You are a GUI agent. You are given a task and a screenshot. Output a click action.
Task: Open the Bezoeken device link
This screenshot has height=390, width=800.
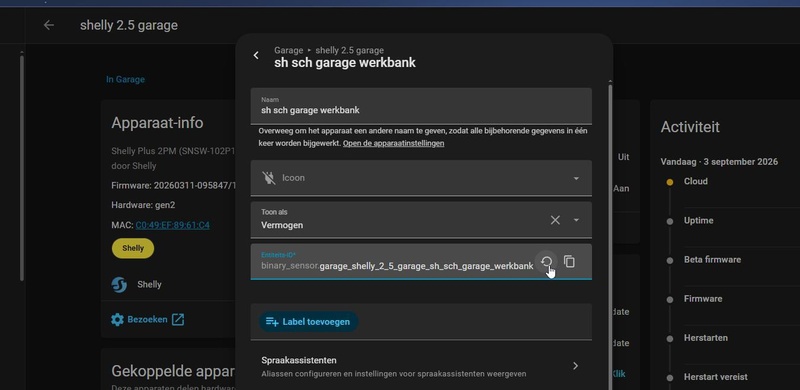(147, 320)
